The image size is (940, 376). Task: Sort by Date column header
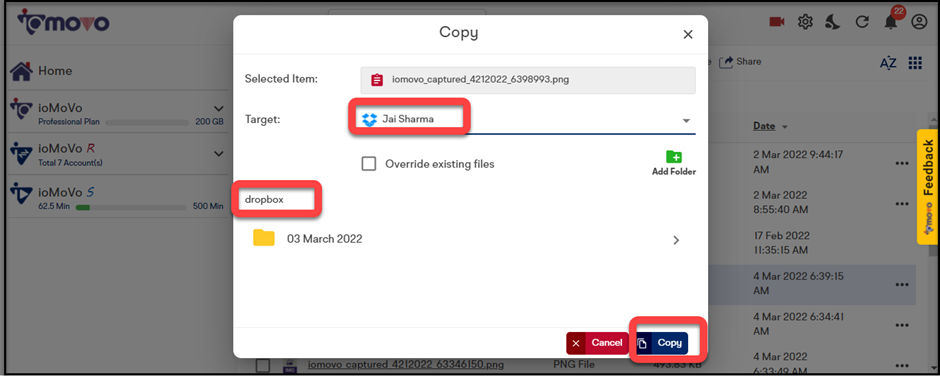(x=764, y=126)
